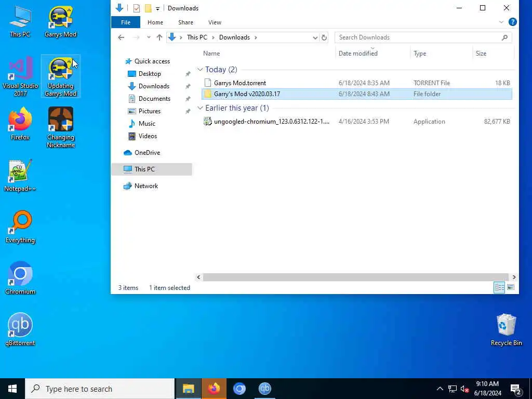Switch to Firefox in the taskbar

[x=214, y=389]
